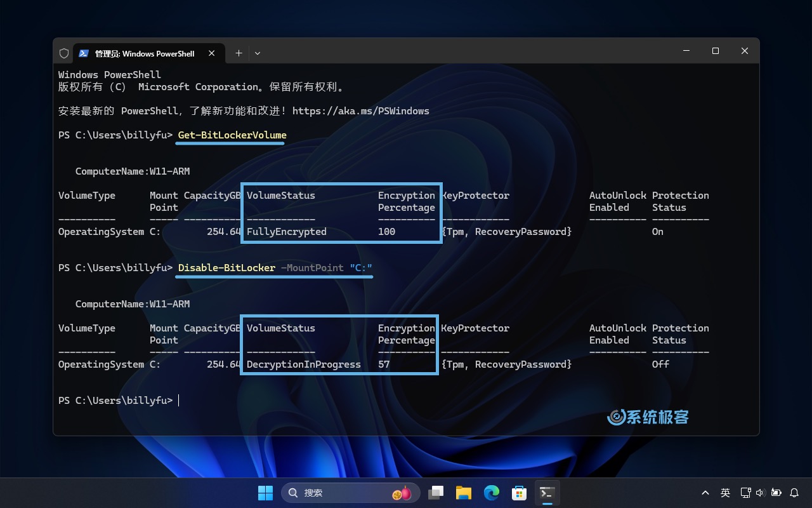Screen dimensions: 812x508
Task: Click the -MountPoint parameter text
Action: [x=312, y=268]
